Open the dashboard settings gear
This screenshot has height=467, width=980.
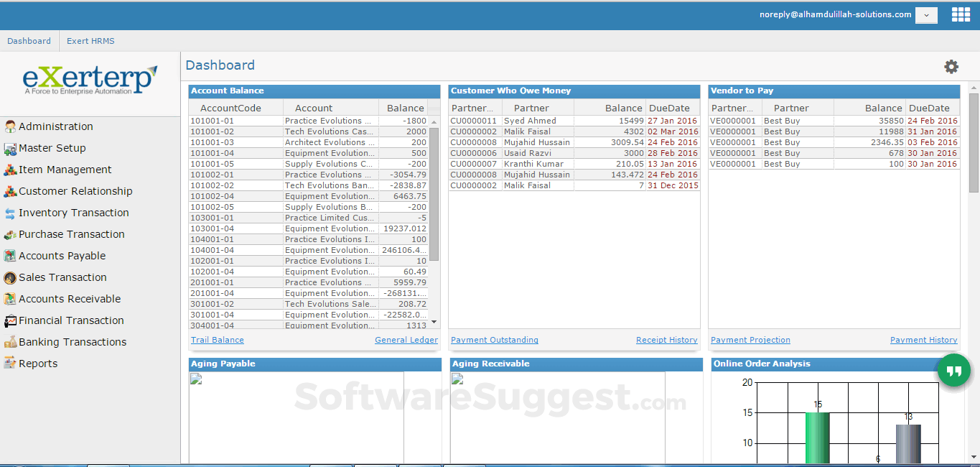[x=951, y=67]
